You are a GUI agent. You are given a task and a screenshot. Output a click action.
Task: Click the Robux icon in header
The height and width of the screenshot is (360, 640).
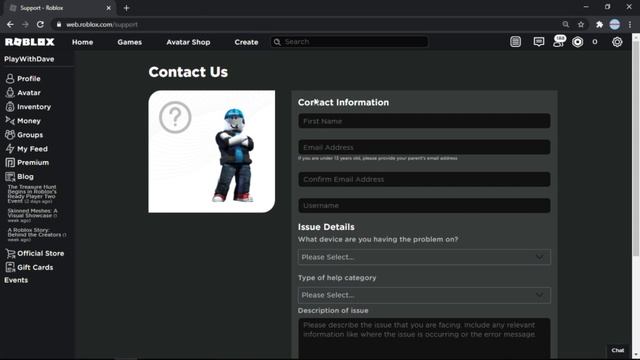[x=578, y=42]
